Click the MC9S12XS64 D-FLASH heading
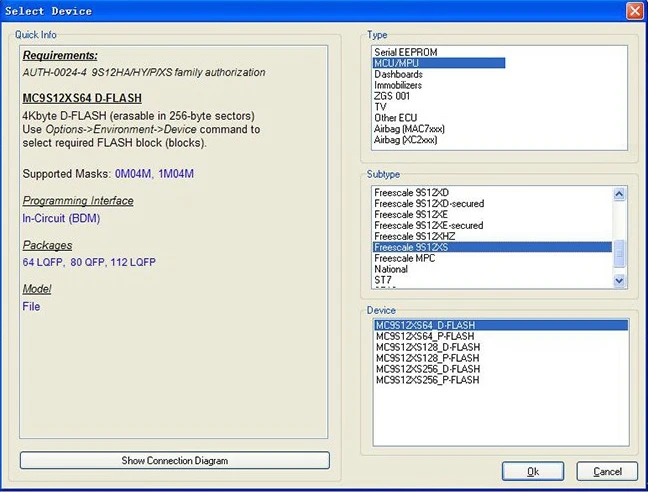The height and width of the screenshot is (492, 648). point(82,98)
